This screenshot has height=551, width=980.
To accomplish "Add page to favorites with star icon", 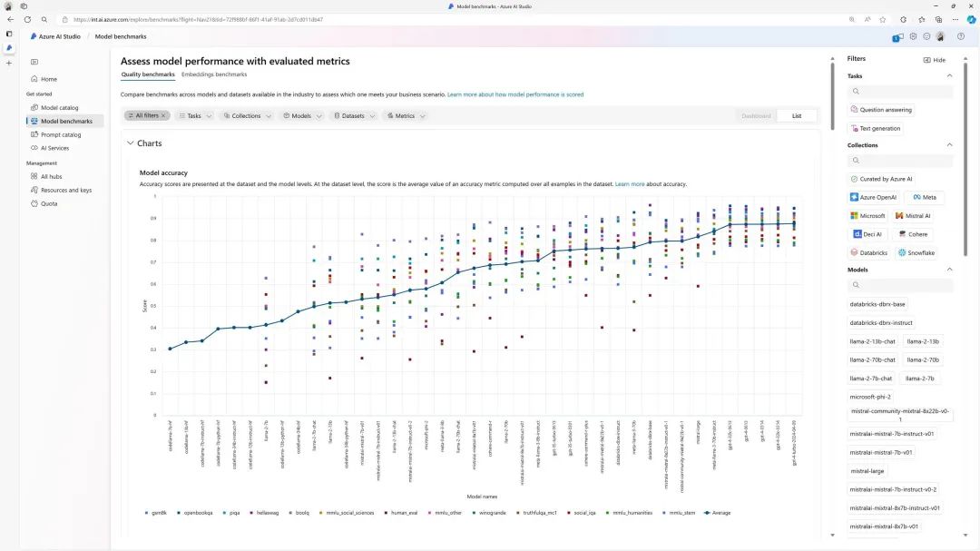I will 883,19.
